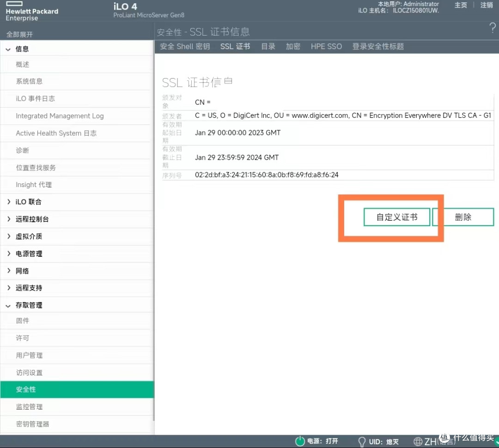Click the 删除 button
Screen dimensions: 499x448
(x=463, y=217)
